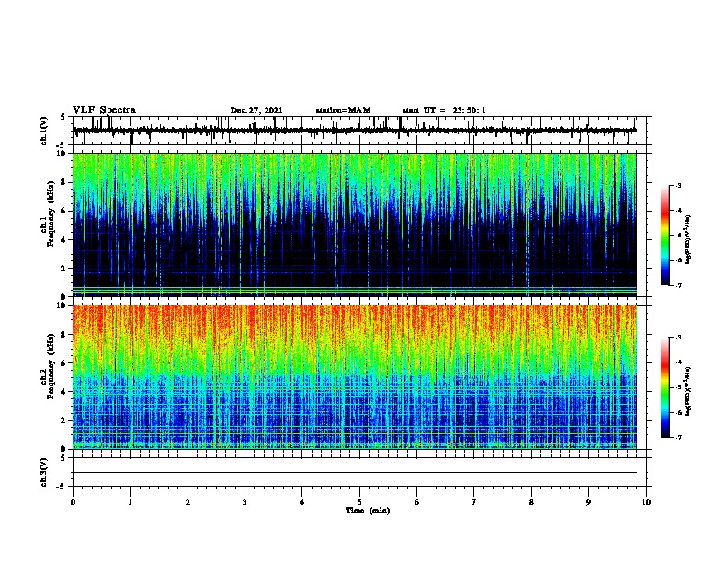
Task: Click the log(PSD) label beside ch.1 colorbar
Action: 688,239
